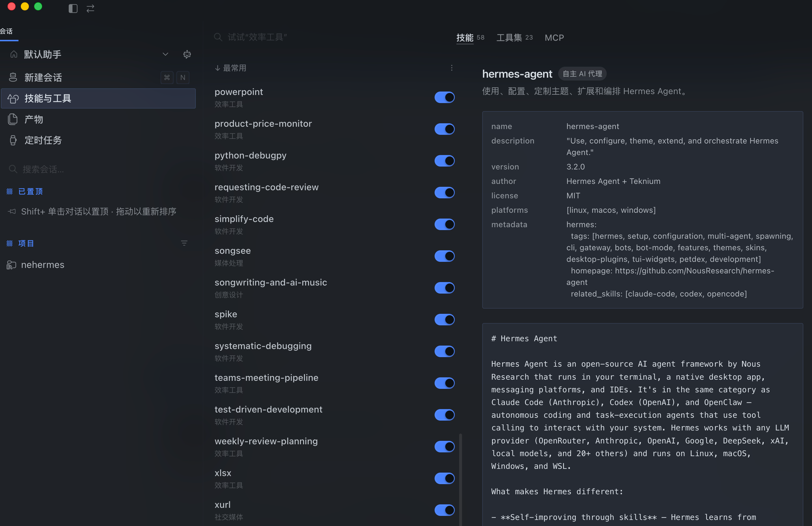This screenshot has width=812, height=526.
Task: Open the 产物 section
Action: click(x=98, y=120)
